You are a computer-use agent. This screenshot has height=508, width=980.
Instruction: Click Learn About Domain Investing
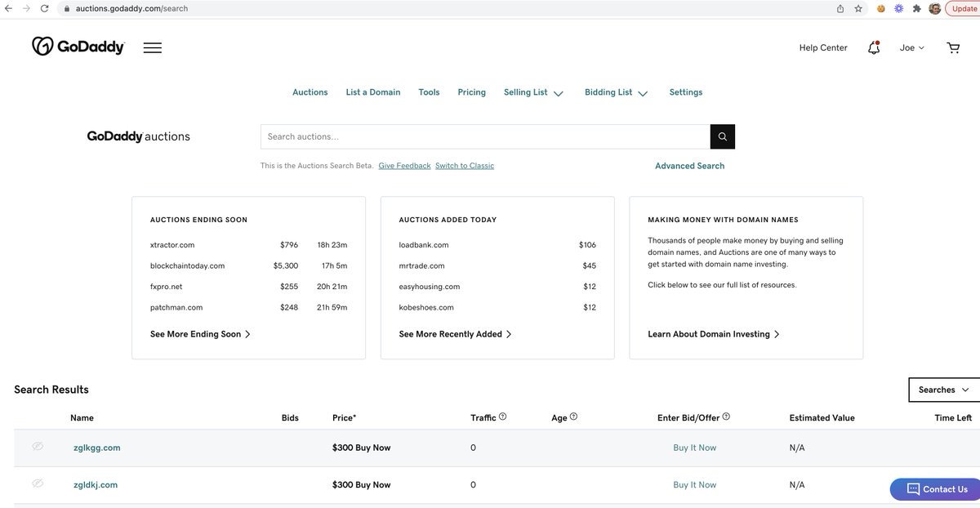tap(713, 334)
